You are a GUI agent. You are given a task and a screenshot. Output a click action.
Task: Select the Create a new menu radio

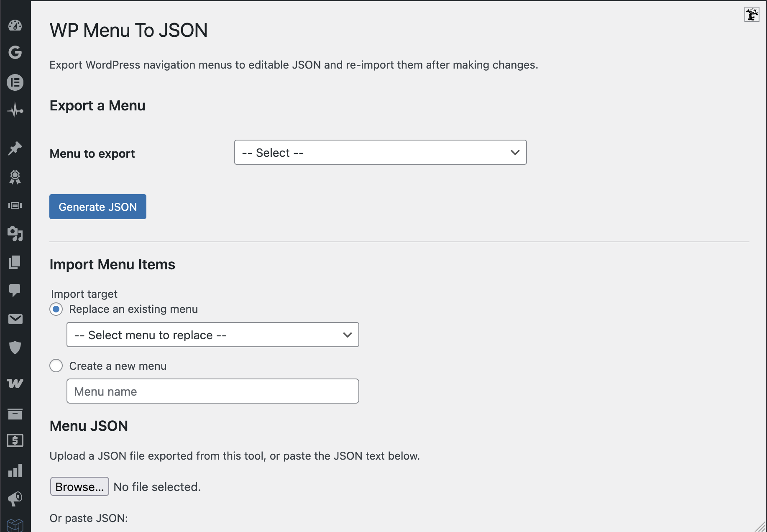coord(56,366)
